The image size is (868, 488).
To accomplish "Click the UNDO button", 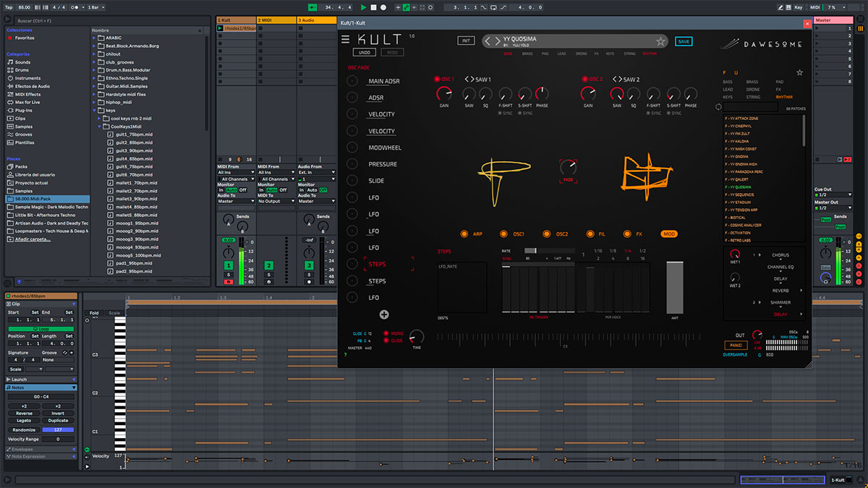I will coord(363,53).
